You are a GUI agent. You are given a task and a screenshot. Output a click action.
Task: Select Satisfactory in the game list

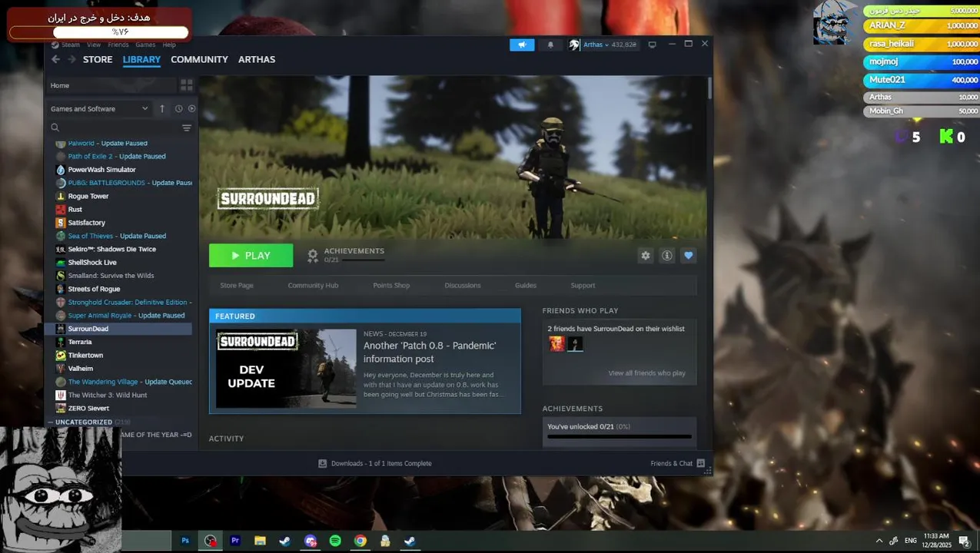tap(86, 223)
